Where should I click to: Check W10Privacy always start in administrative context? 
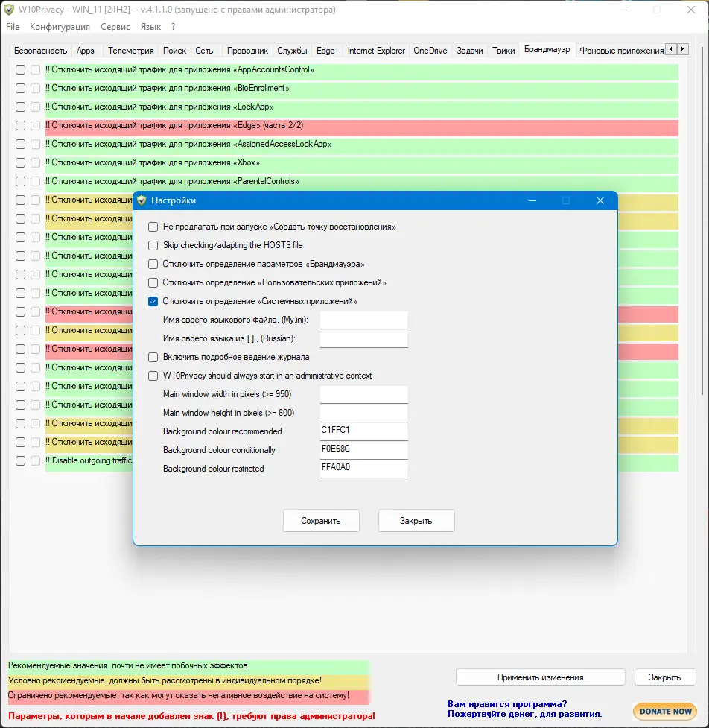coord(153,376)
